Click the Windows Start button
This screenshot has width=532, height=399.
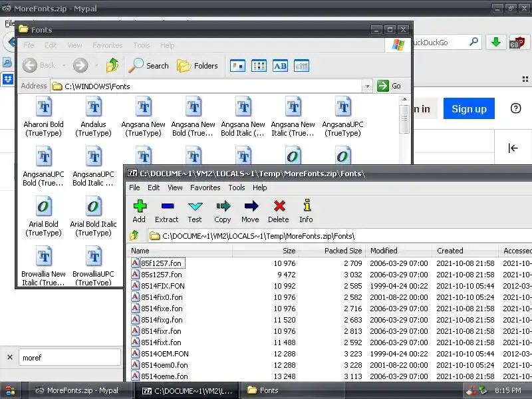(x=10, y=390)
